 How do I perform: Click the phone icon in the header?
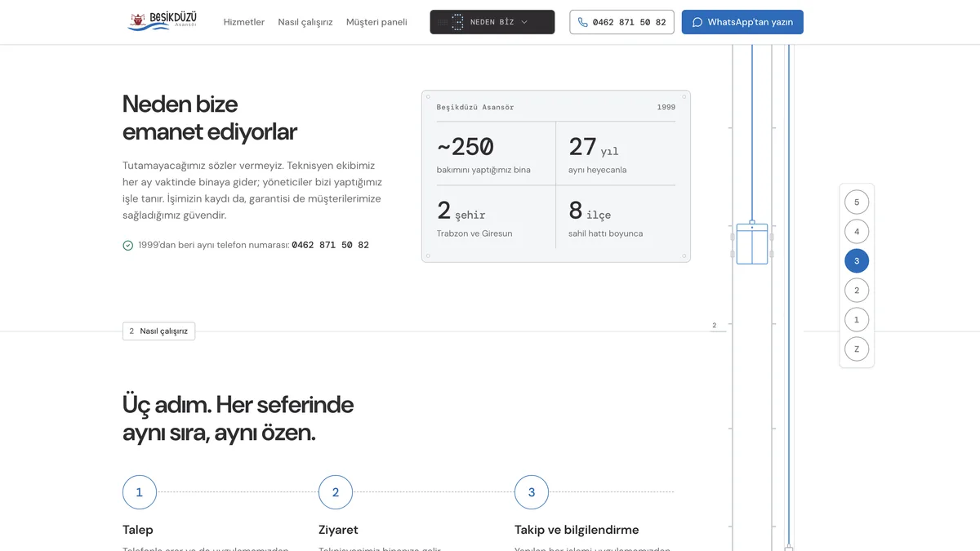(582, 22)
